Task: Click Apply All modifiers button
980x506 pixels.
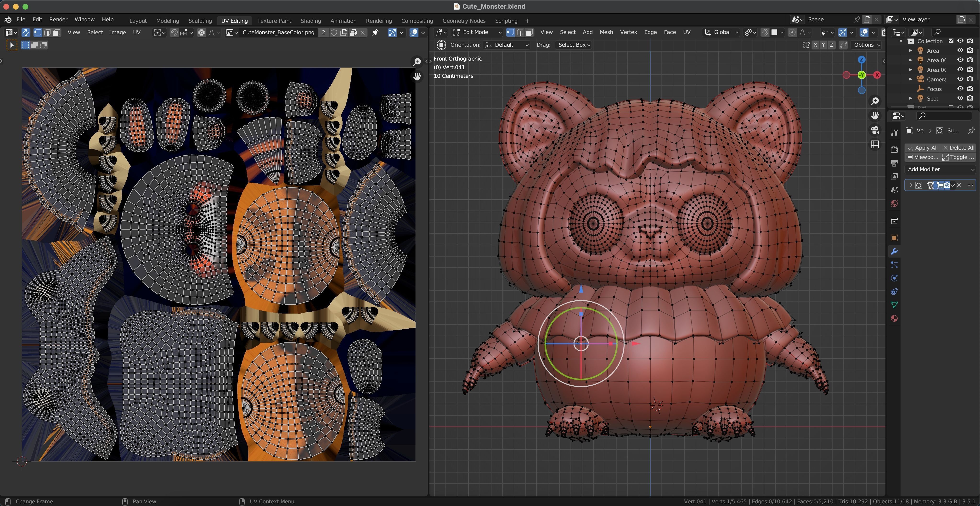Action: (922, 148)
